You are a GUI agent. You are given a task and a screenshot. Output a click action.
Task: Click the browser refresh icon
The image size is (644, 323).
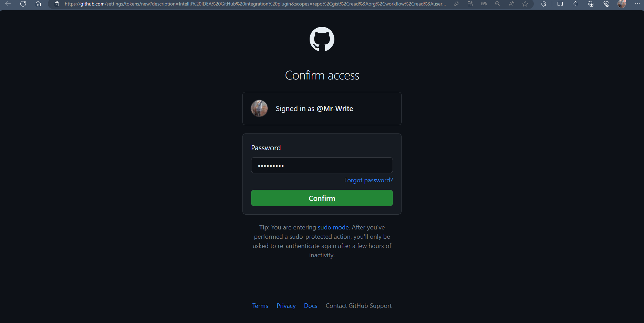[23, 4]
